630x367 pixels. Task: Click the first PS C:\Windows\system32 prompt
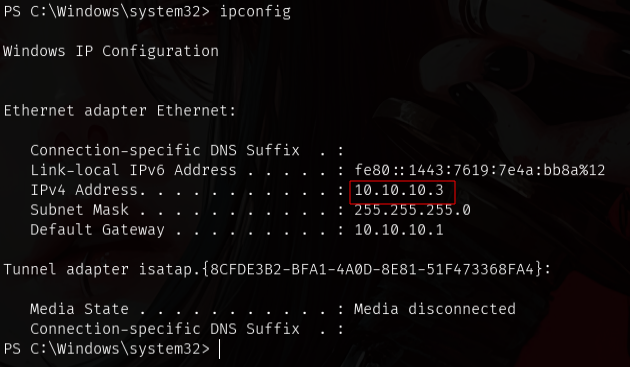tap(106, 12)
